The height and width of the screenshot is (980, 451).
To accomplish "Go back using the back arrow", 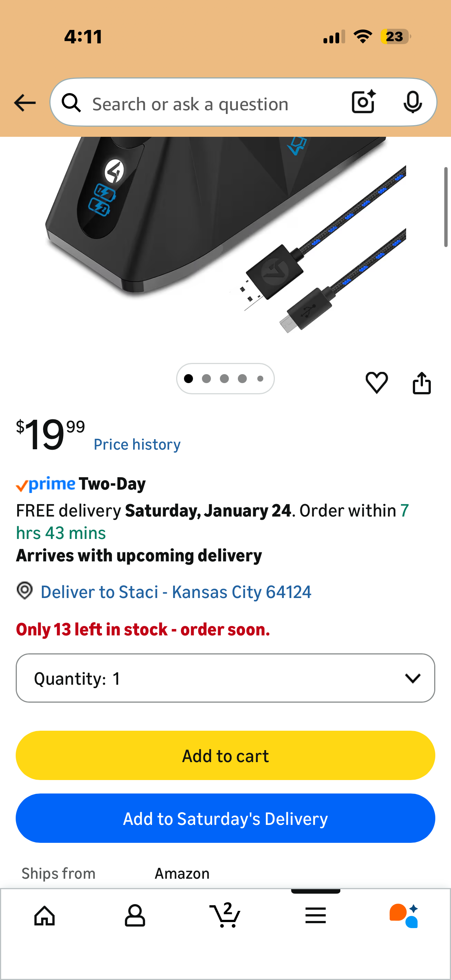I will [x=24, y=102].
